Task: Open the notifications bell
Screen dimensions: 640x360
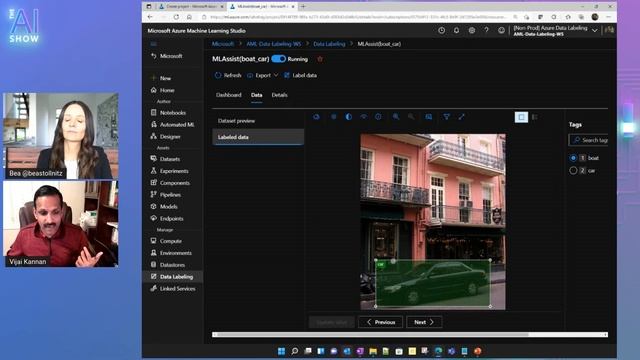Action: click(x=456, y=31)
